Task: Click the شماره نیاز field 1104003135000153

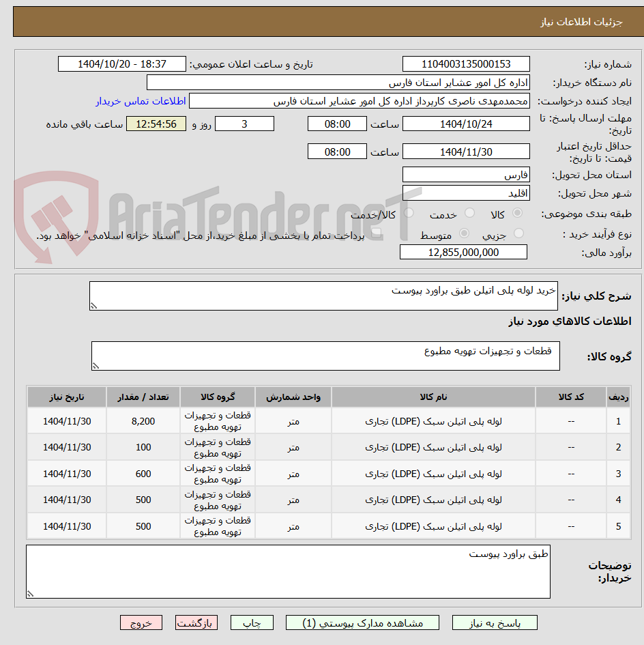Action: click(466, 64)
